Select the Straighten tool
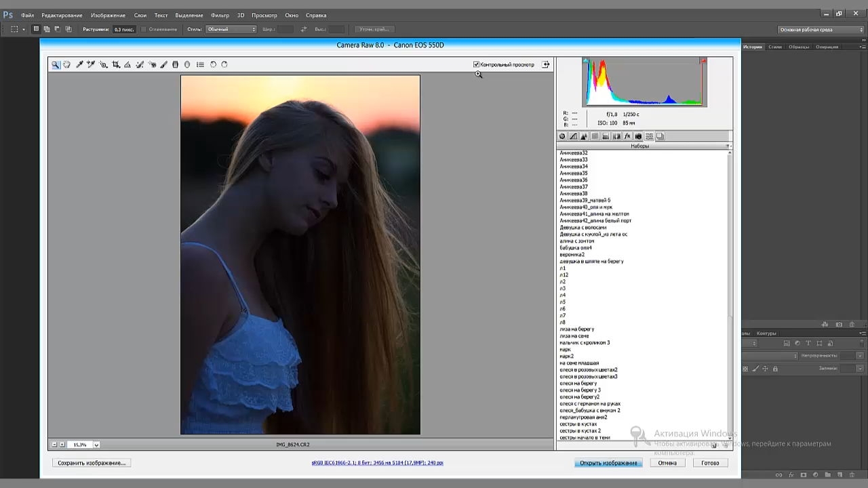This screenshot has width=868, height=488. pos(127,64)
